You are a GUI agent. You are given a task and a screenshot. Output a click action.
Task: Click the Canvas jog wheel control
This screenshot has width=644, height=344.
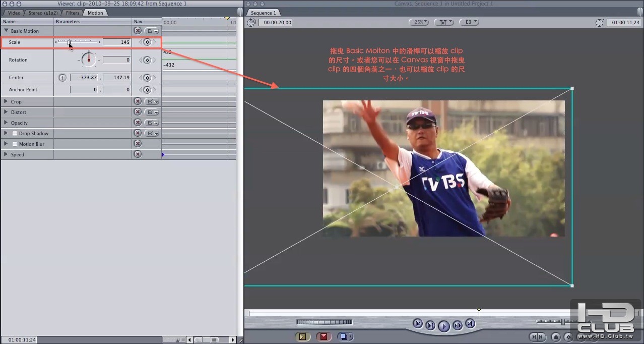[325, 322]
